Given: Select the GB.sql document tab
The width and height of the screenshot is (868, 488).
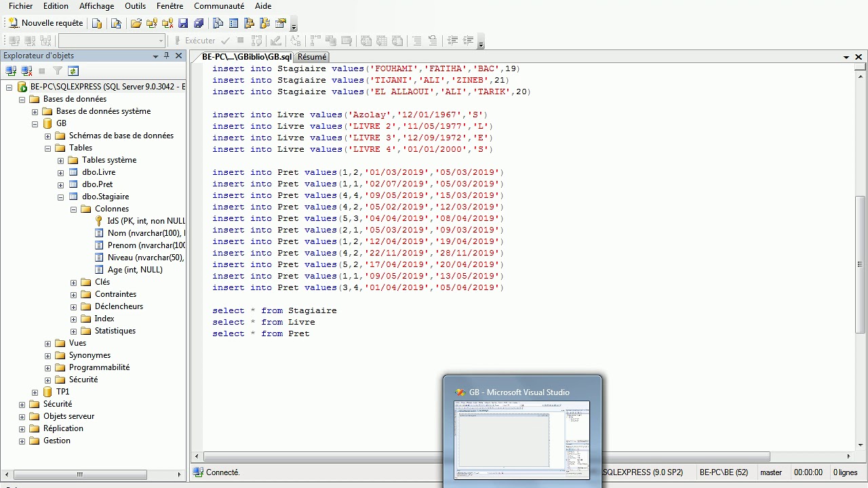Looking at the screenshot, I should pyautogui.click(x=247, y=57).
